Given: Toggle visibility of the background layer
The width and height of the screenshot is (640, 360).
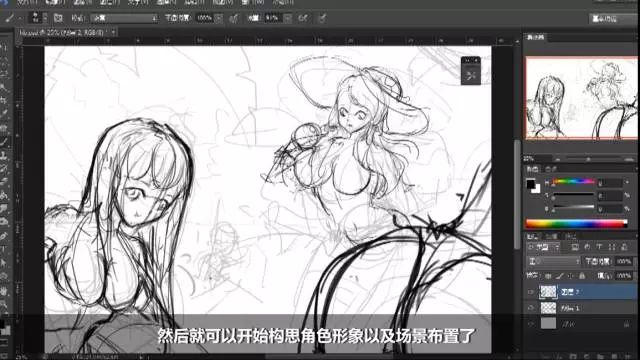Looking at the screenshot, I should click(x=531, y=324).
